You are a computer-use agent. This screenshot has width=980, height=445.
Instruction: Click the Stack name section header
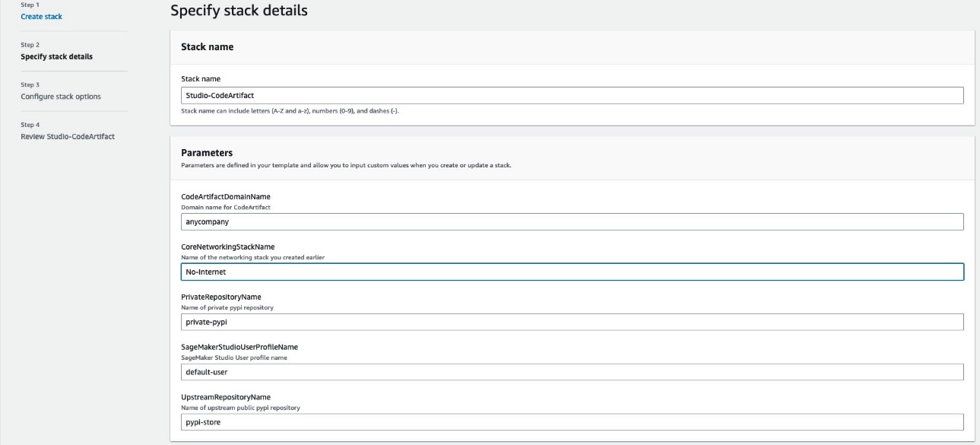pos(207,47)
